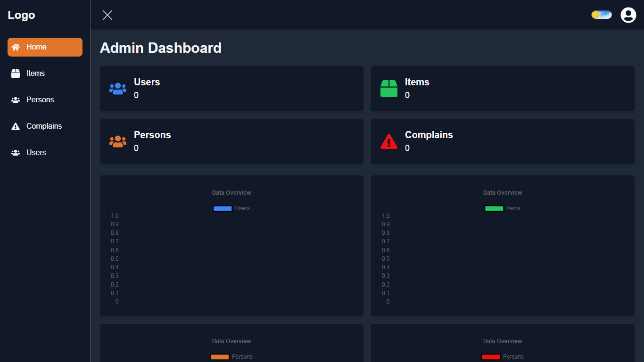Click the green box icon on the Items card
The height and width of the screenshot is (362, 644).
[x=389, y=89]
